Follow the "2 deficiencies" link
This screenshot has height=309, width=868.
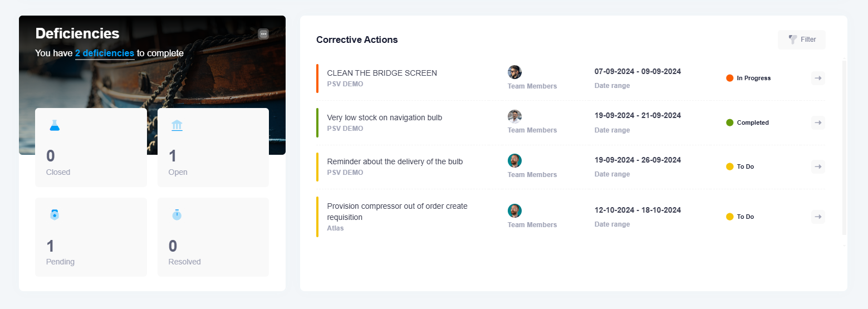(x=105, y=53)
